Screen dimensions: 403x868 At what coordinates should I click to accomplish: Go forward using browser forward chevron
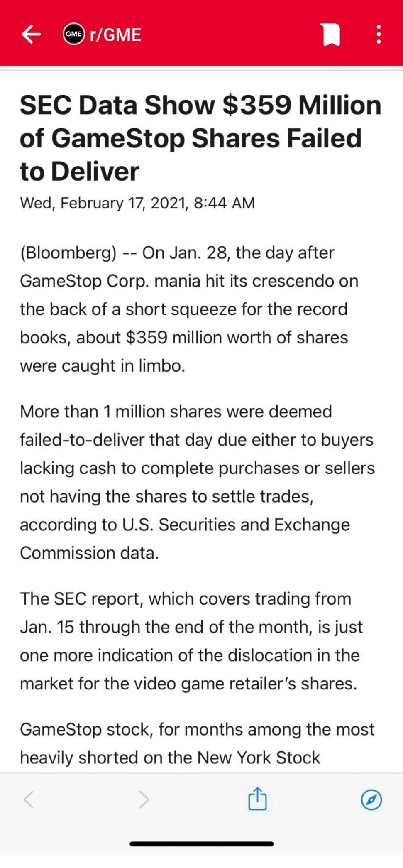click(x=144, y=799)
